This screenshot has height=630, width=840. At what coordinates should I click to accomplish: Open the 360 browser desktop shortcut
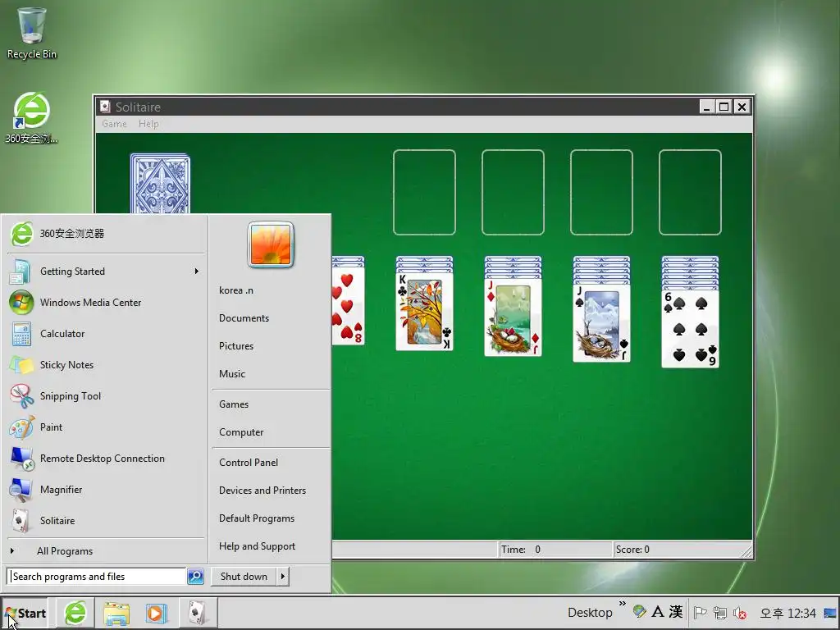tap(32, 118)
